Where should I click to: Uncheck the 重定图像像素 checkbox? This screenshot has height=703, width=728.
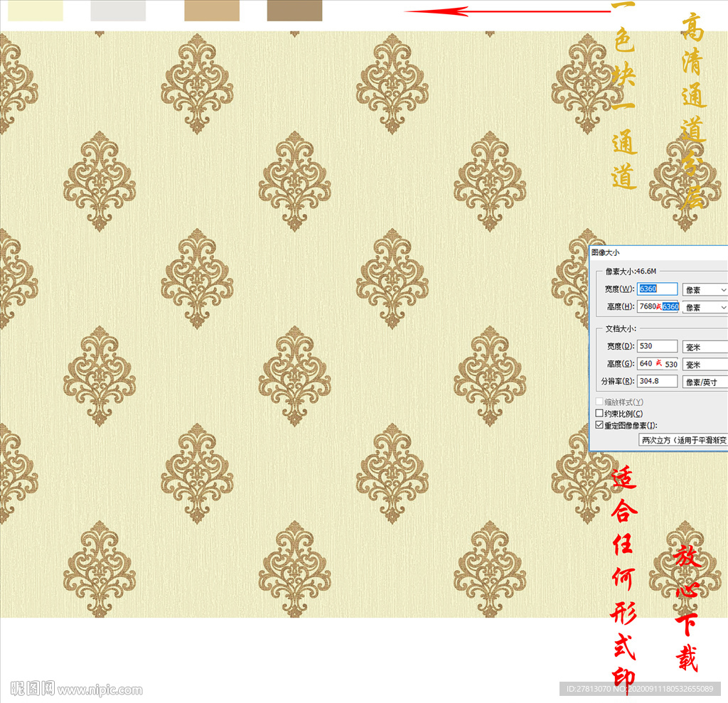click(x=599, y=425)
